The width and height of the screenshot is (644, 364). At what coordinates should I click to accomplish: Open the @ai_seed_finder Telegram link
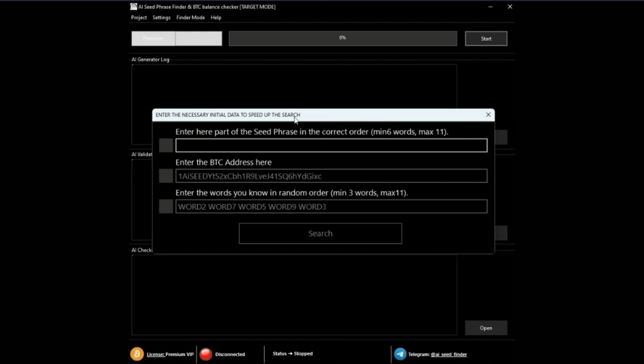coord(449,354)
